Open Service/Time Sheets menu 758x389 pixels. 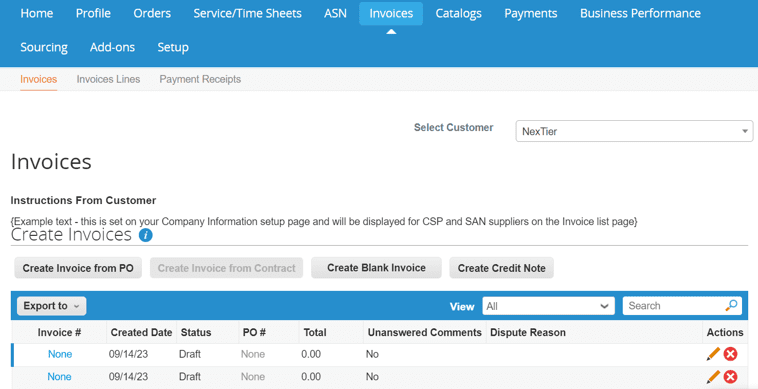click(248, 14)
